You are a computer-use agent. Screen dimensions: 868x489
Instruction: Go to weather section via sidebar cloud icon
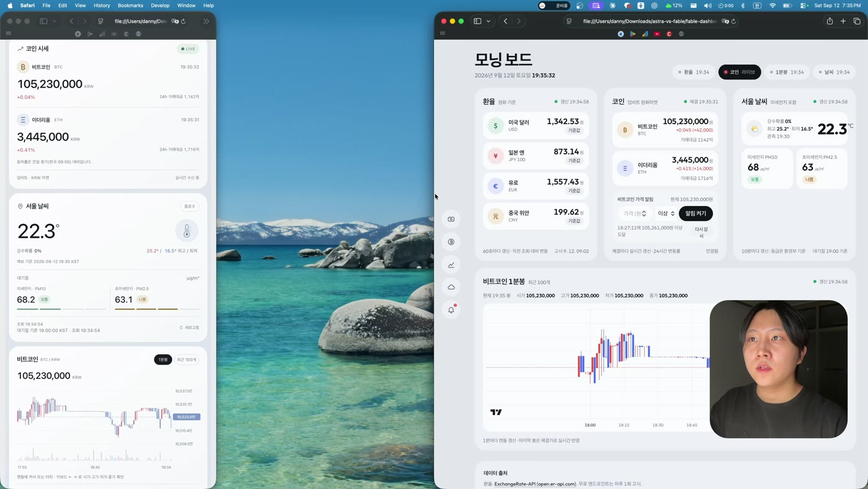451,287
